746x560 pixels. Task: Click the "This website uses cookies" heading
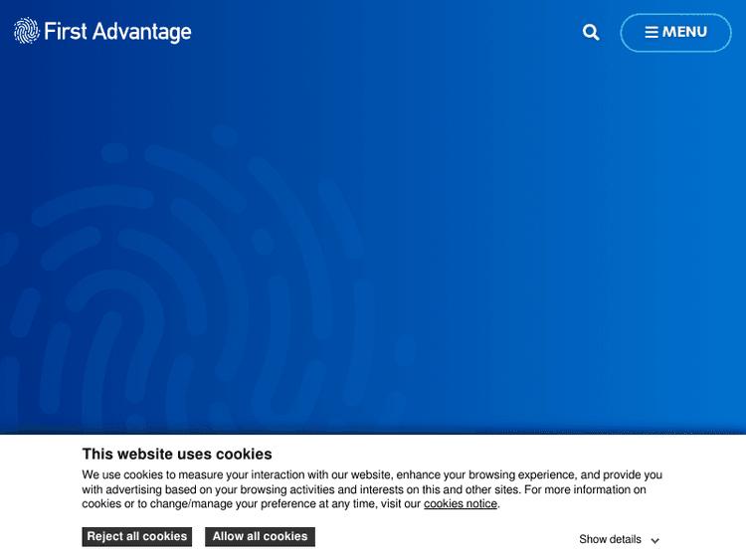point(177,455)
